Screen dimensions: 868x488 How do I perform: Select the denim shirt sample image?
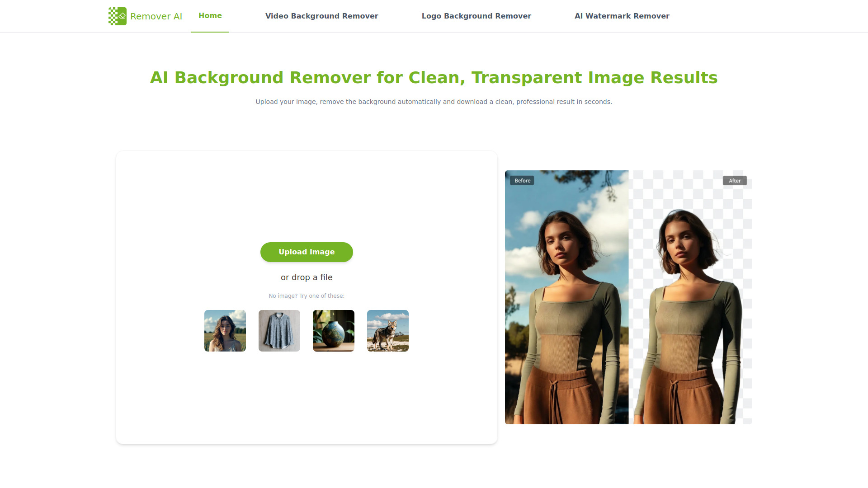click(279, 330)
